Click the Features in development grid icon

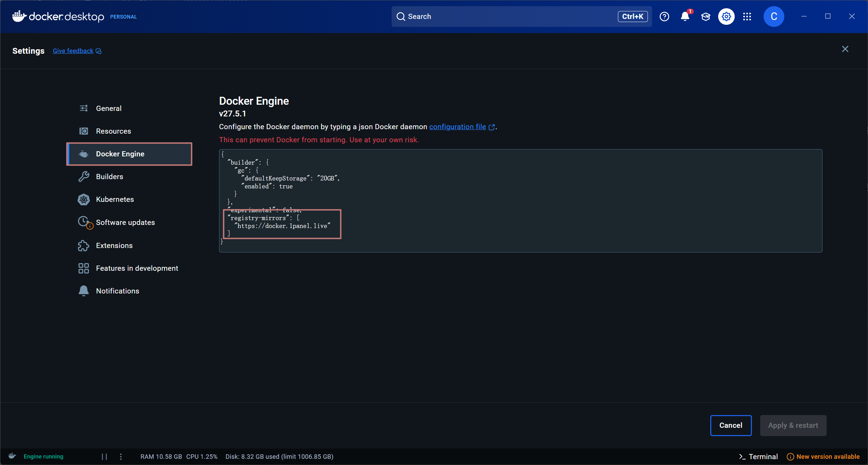[x=84, y=268]
